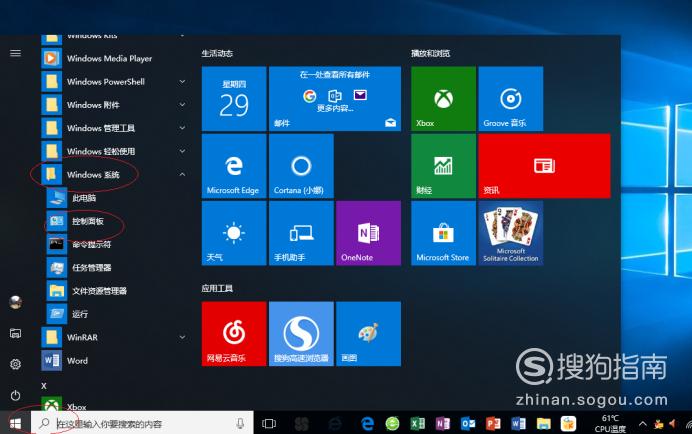Image resolution: width=692 pixels, height=434 pixels.
Task: Launch the OneNote tile
Action: [x=368, y=233]
